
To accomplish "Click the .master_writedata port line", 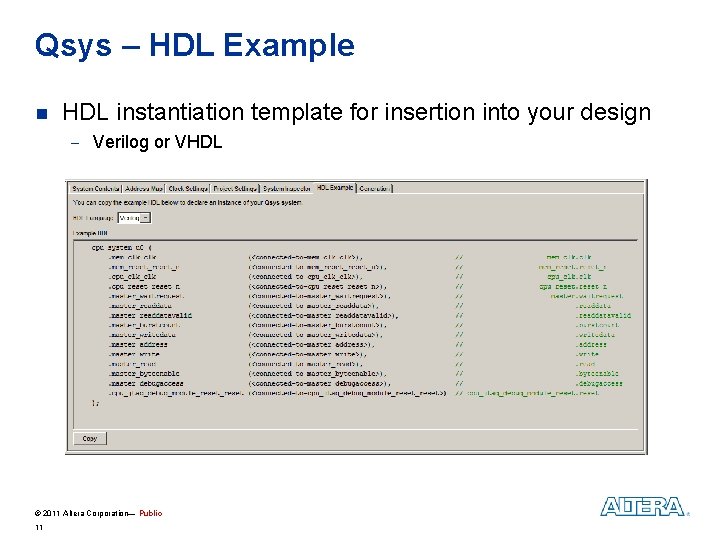I will pos(142,335).
